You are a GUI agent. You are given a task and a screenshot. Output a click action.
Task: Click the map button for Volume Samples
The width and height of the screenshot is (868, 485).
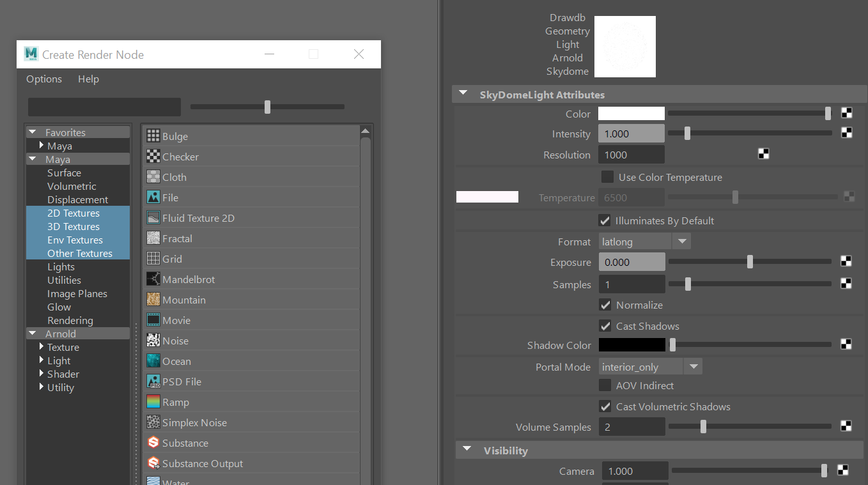click(x=846, y=426)
